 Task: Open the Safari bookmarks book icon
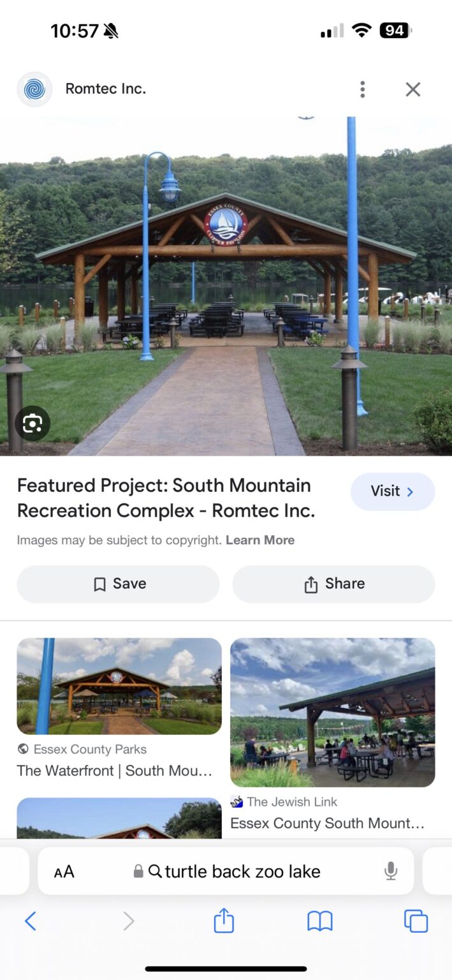(x=320, y=921)
